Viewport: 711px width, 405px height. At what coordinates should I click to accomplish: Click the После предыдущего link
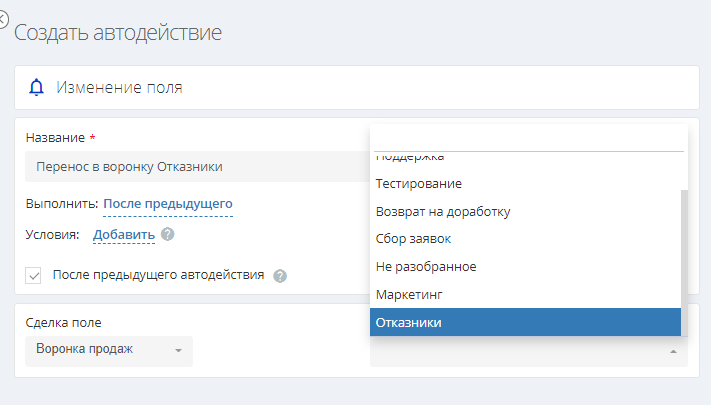click(168, 204)
